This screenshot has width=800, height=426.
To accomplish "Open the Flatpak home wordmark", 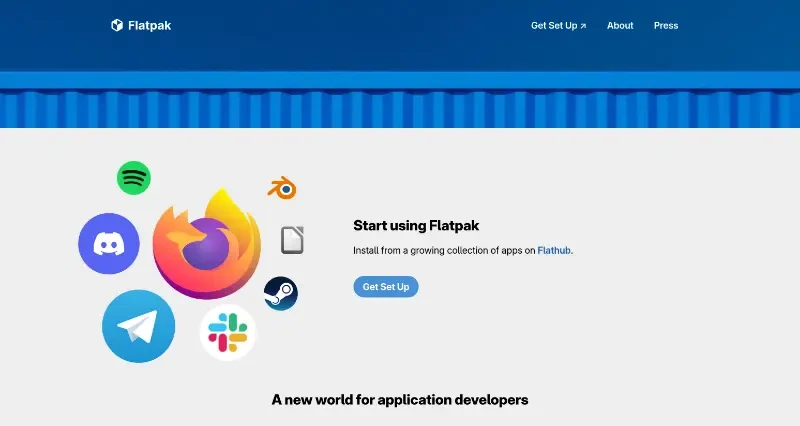I will tap(149, 26).
